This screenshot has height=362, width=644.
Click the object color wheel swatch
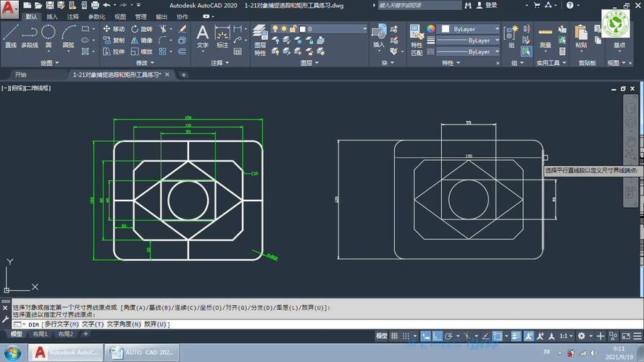pyautogui.click(x=430, y=29)
